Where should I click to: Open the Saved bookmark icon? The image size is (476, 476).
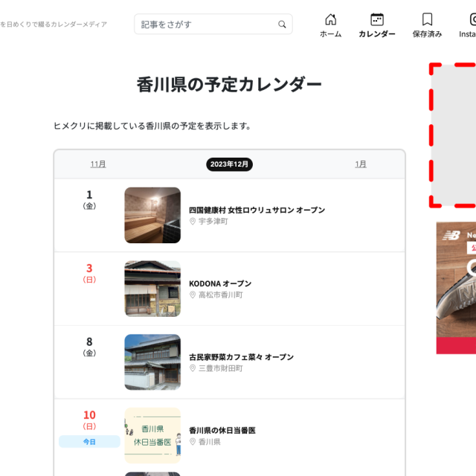427,20
